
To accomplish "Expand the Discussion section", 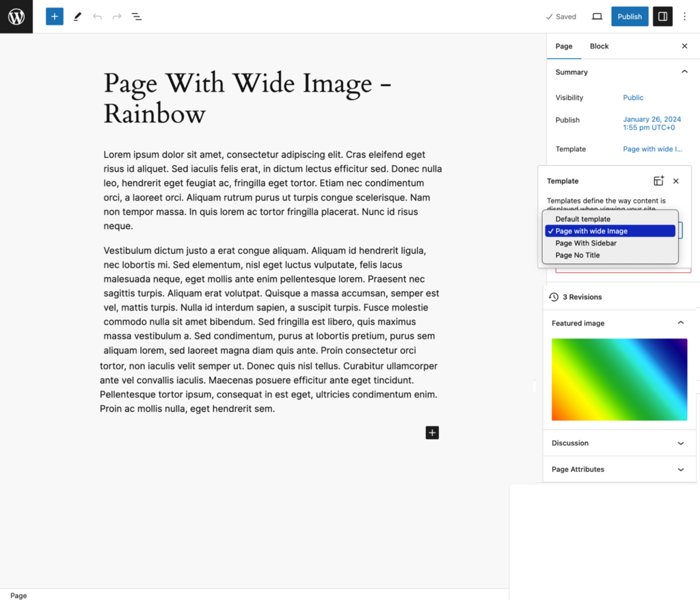I will coord(680,443).
